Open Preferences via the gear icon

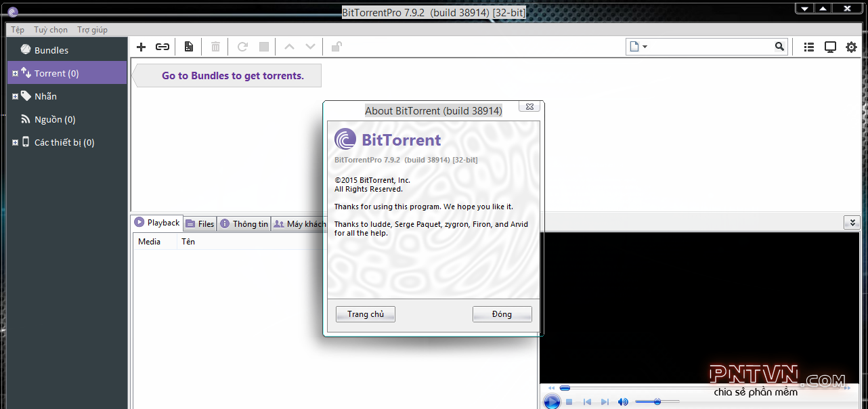(851, 47)
